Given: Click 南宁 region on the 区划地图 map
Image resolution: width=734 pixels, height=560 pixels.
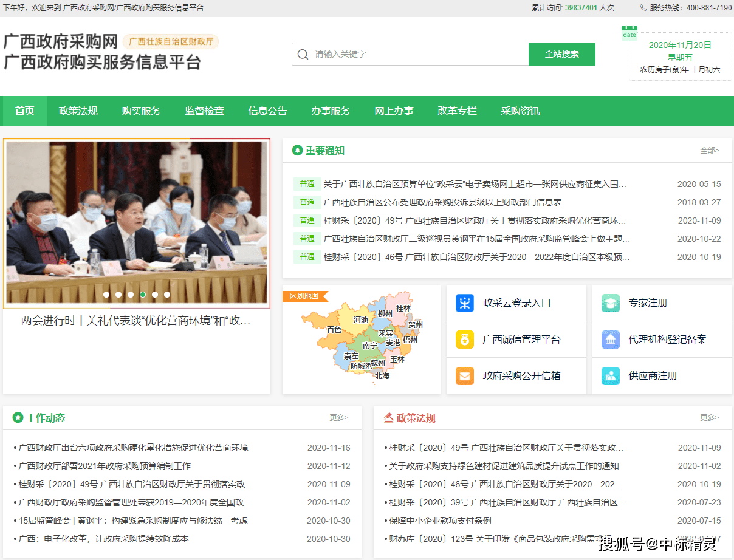Looking at the screenshot, I should tap(369, 345).
